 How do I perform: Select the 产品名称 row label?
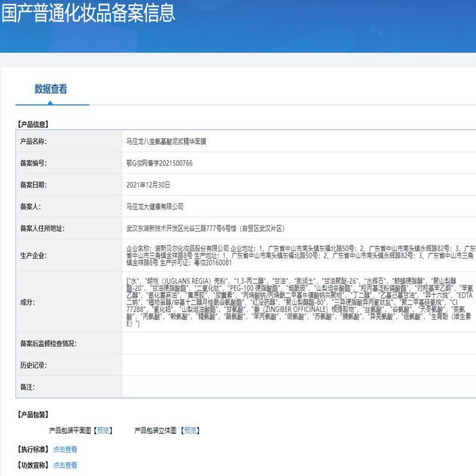[x=33, y=142]
